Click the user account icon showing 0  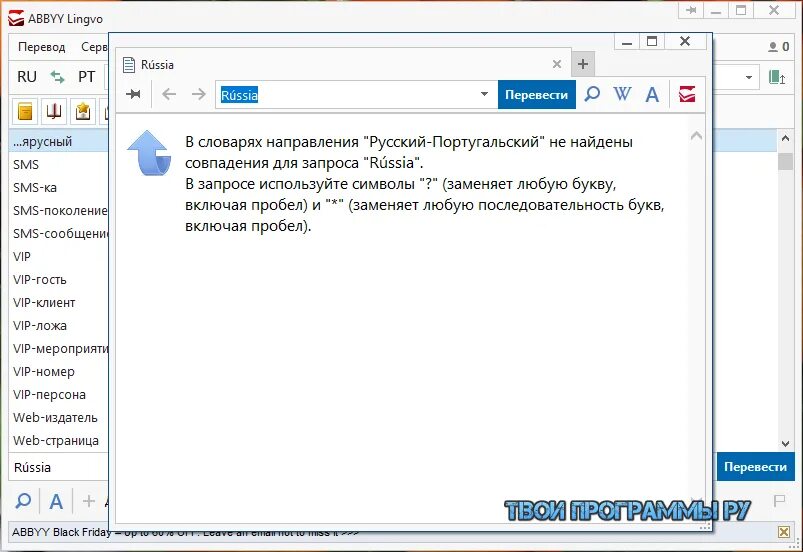pos(778,47)
